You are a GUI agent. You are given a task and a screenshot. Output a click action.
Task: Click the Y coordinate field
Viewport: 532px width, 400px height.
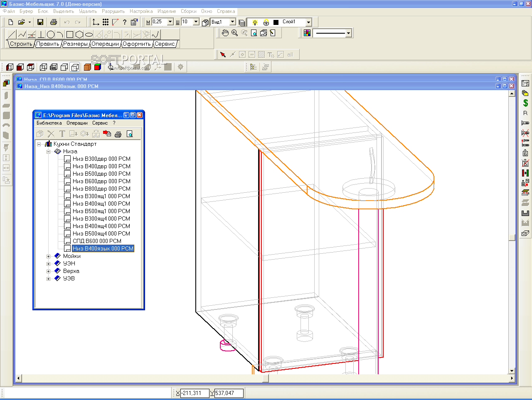229,393
